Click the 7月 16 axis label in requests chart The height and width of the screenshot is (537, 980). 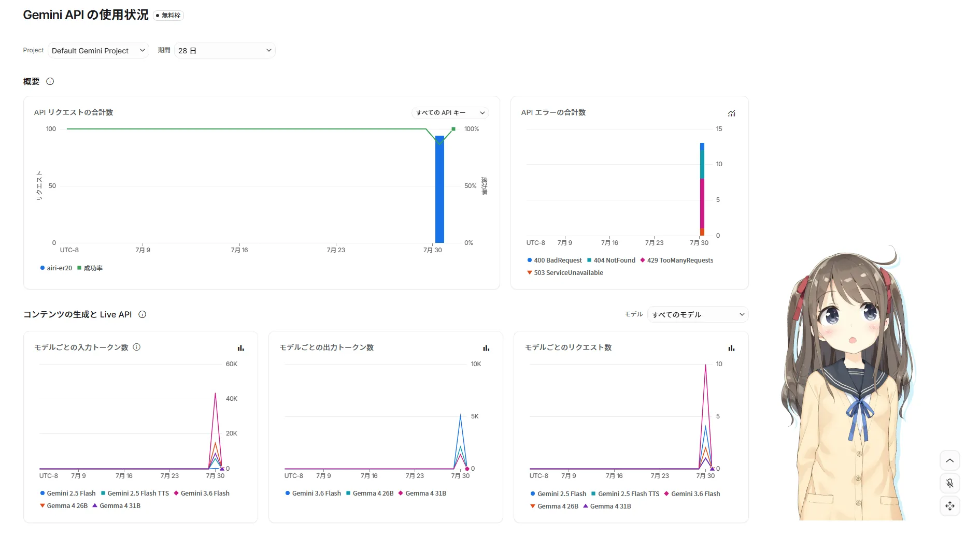pyautogui.click(x=239, y=250)
